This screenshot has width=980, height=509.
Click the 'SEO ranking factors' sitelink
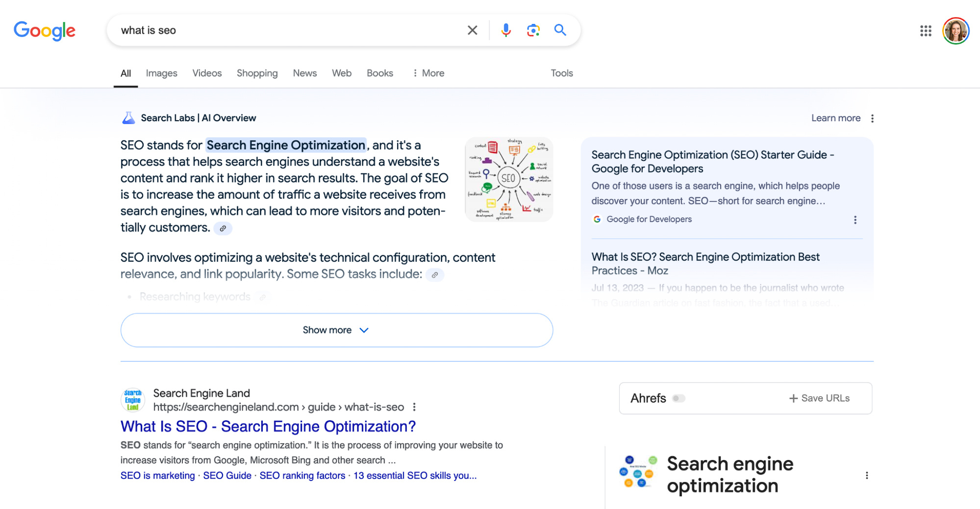pyautogui.click(x=302, y=476)
